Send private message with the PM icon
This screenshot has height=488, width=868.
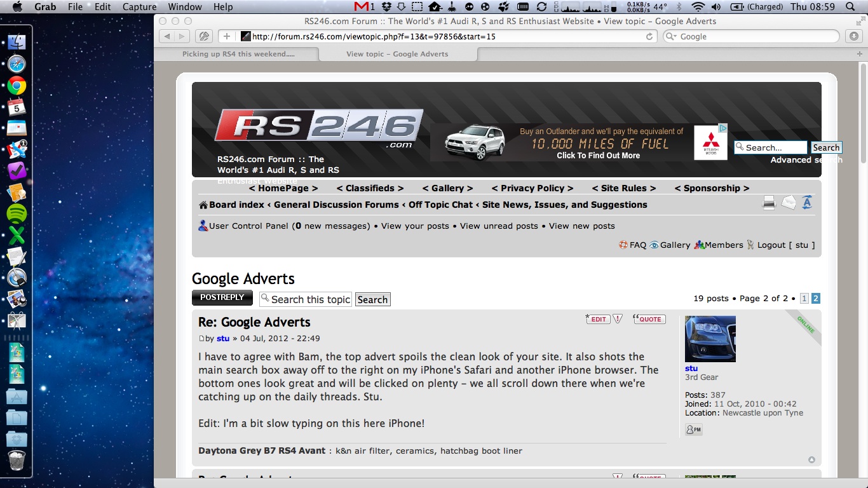pos(693,430)
